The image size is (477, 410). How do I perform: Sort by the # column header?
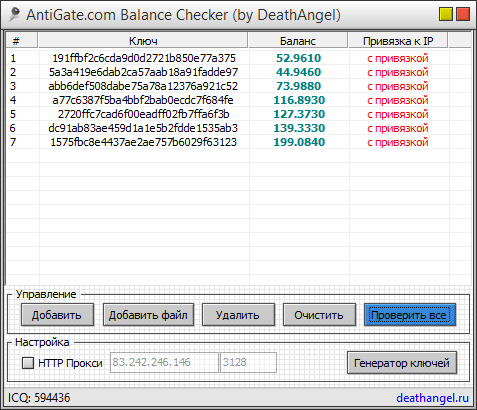pos(22,41)
